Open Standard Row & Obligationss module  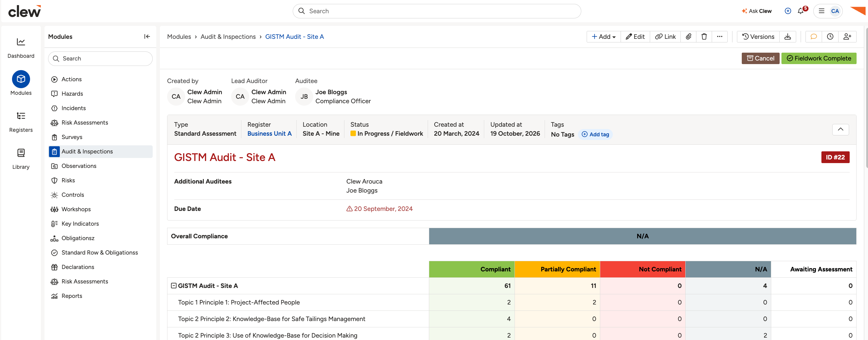coord(100,253)
